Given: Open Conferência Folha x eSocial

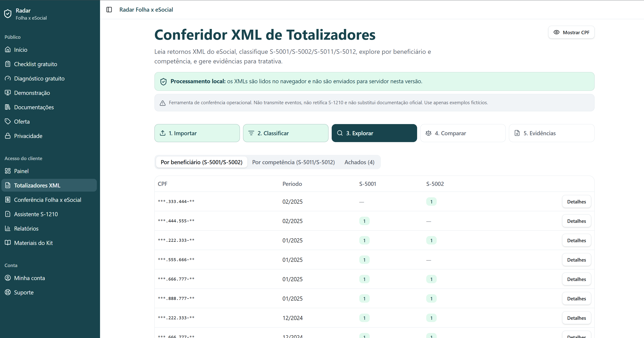Looking at the screenshot, I should click(49, 200).
